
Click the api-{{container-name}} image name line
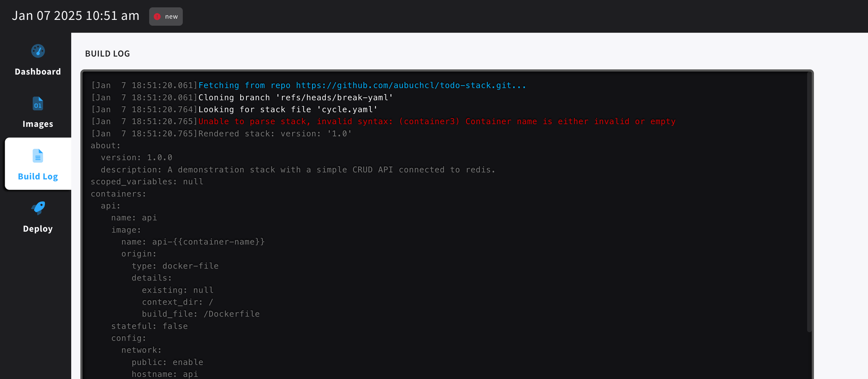tap(193, 242)
